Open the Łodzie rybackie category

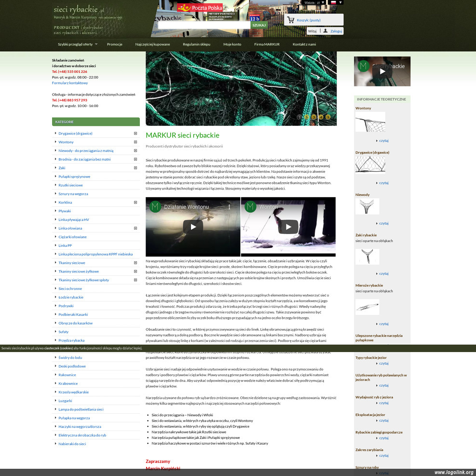coord(71,297)
